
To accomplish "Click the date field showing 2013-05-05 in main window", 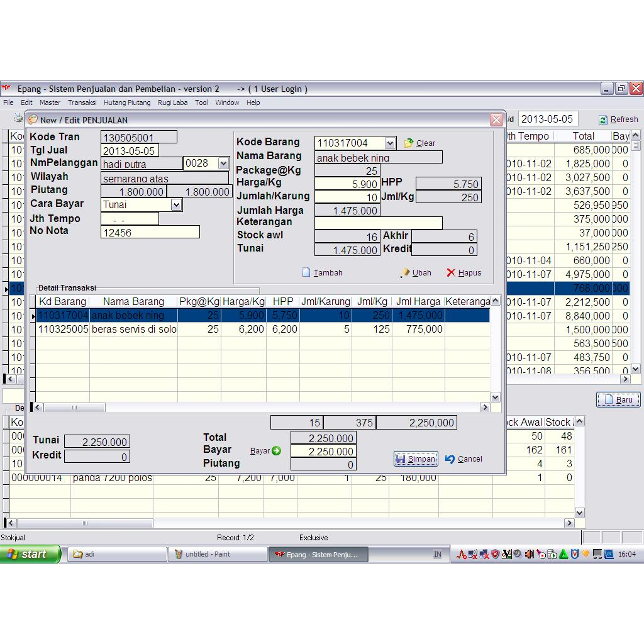I will pos(548,119).
